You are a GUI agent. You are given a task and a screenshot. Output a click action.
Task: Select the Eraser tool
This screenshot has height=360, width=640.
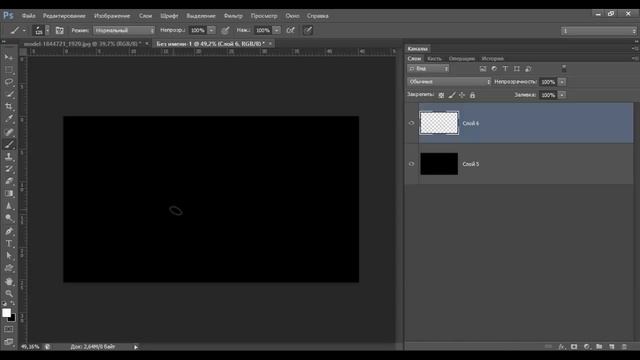click(x=9, y=181)
